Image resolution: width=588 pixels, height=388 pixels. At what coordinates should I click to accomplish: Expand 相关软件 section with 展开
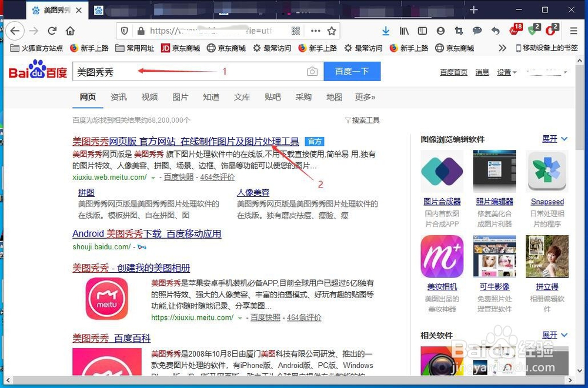(554, 335)
